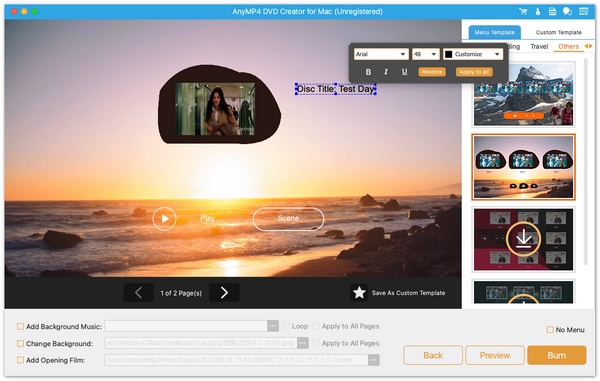600x381 pixels.
Task: Toggle Apply to All Pages for music
Action: [316, 326]
